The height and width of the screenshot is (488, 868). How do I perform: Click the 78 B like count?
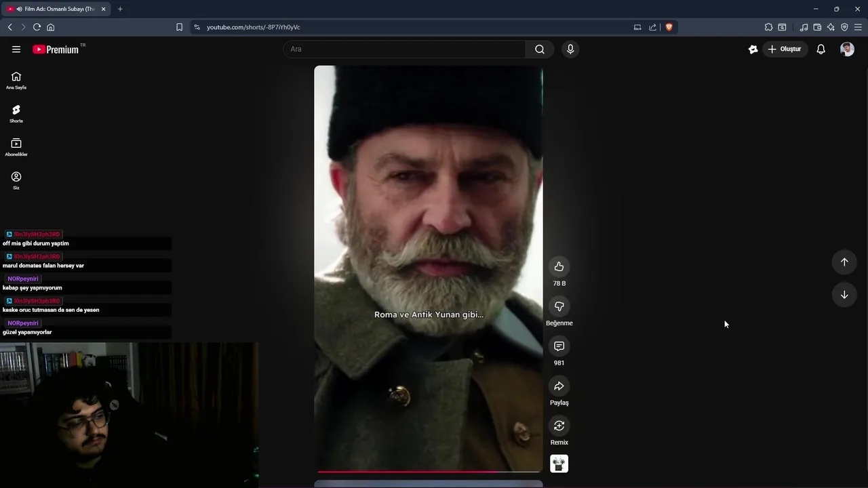click(x=559, y=283)
